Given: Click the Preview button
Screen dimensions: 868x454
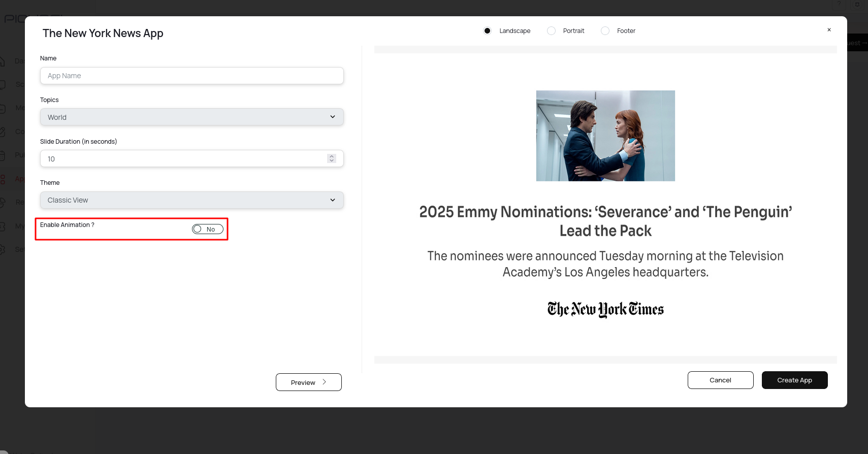Looking at the screenshot, I should point(309,382).
